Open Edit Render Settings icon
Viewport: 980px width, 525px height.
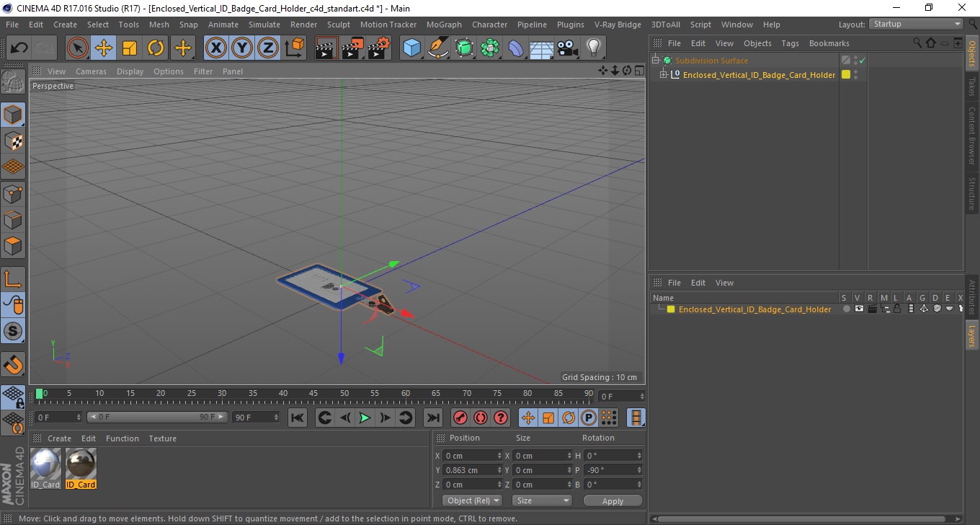click(x=378, y=48)
